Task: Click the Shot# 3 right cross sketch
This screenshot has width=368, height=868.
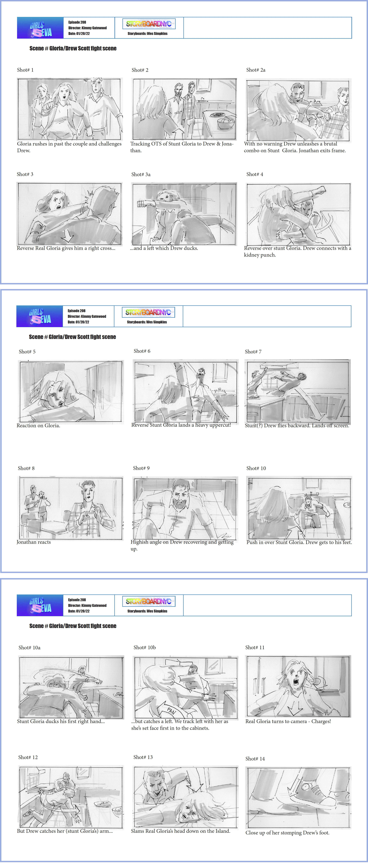Action: pos(69,214)
